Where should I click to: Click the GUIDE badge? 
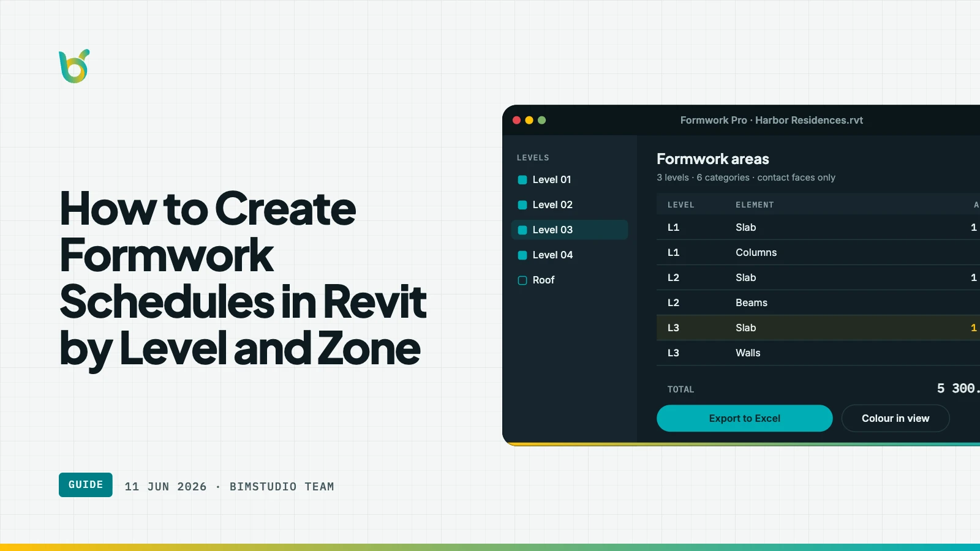point(86,485)
